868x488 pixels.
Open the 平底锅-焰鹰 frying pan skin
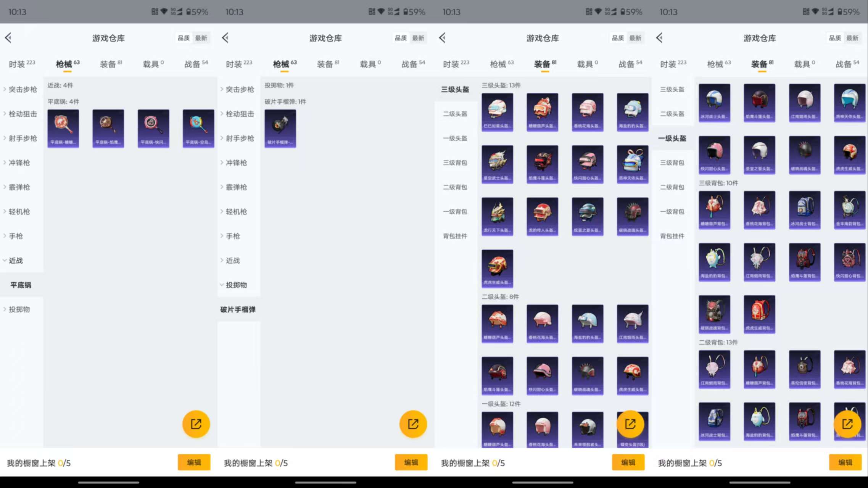tap(108, 129)
